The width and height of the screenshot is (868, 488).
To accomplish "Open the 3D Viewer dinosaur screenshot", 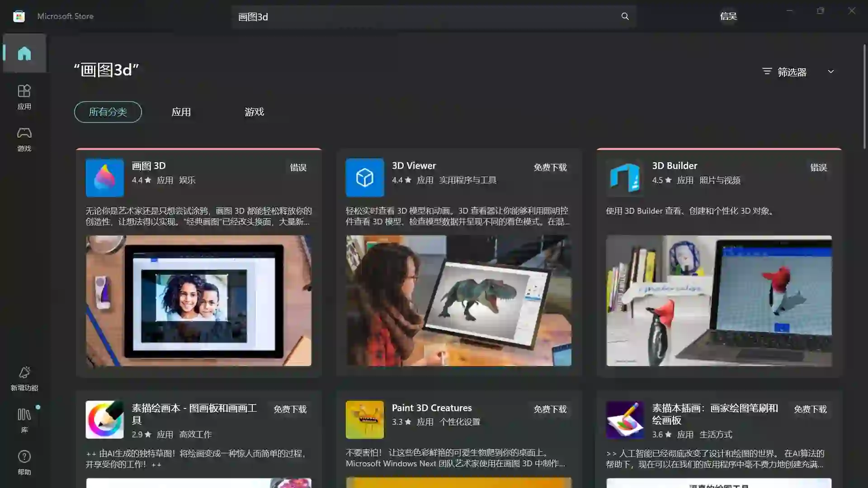I will coord(458,301).
